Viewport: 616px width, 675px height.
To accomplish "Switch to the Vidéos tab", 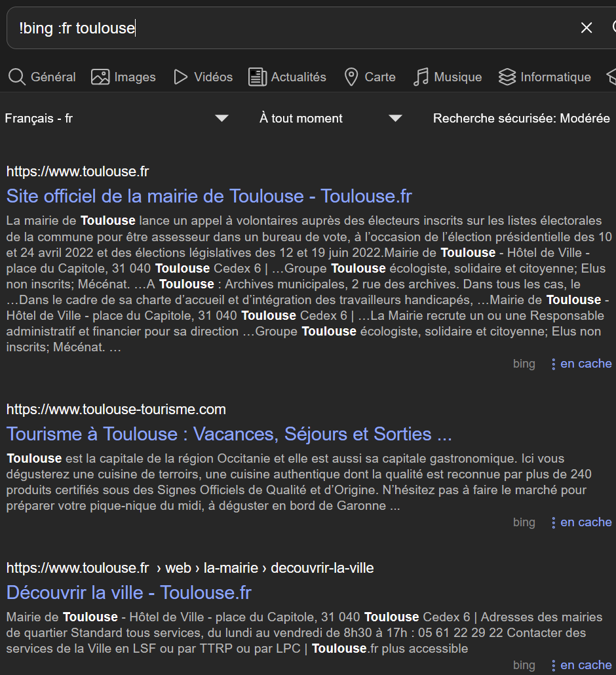I will click(x=202, y=77).
